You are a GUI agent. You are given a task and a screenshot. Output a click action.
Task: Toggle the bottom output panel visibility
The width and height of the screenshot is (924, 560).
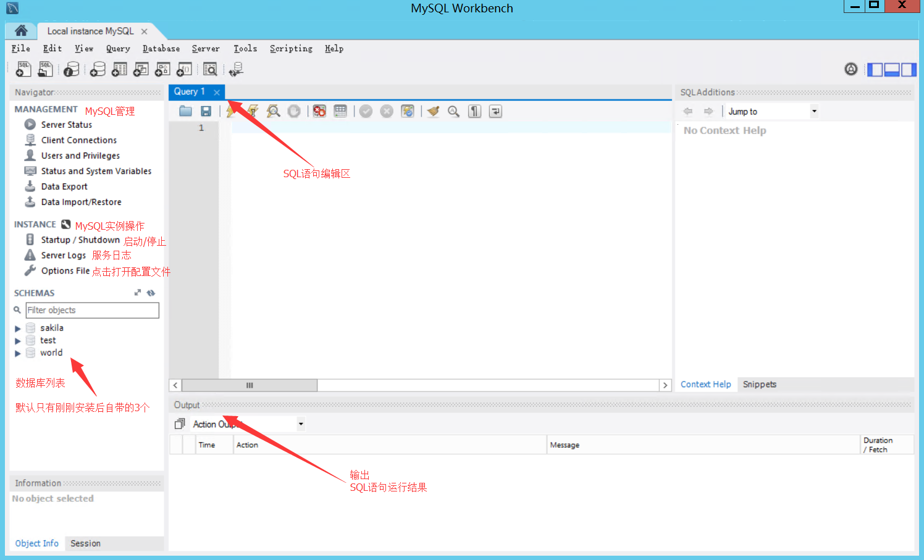[891, 70]
